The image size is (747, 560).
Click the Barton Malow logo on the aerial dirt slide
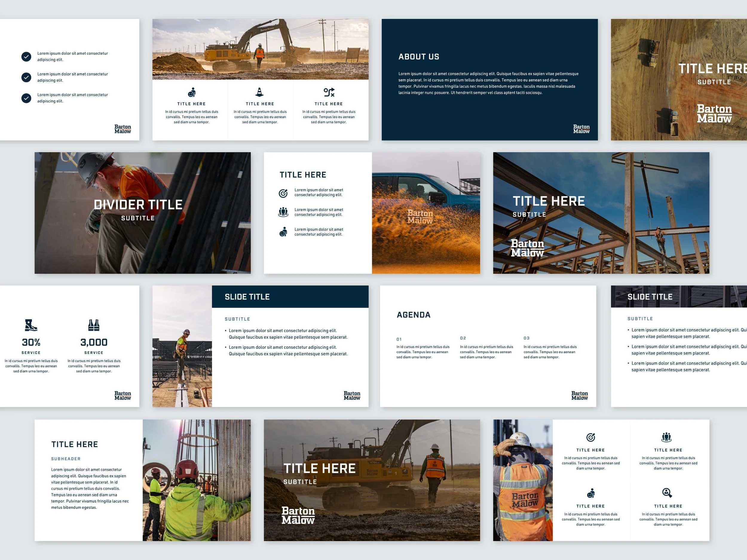(x=714, y=113)
